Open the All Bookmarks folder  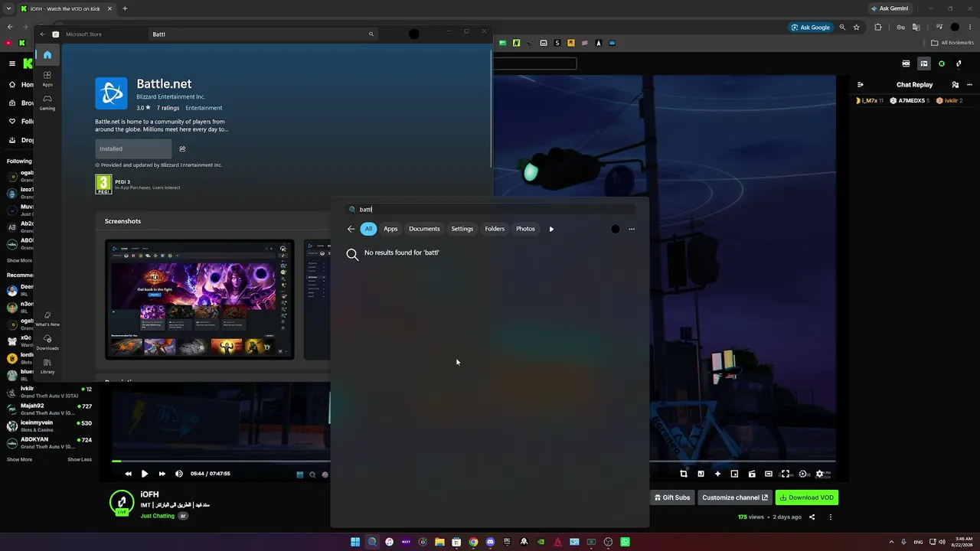(952, 43)
